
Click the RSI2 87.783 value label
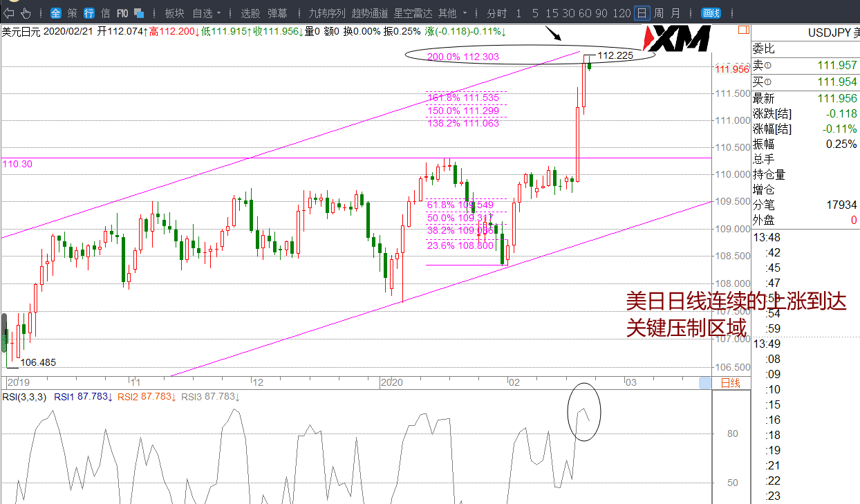[146, 397]
